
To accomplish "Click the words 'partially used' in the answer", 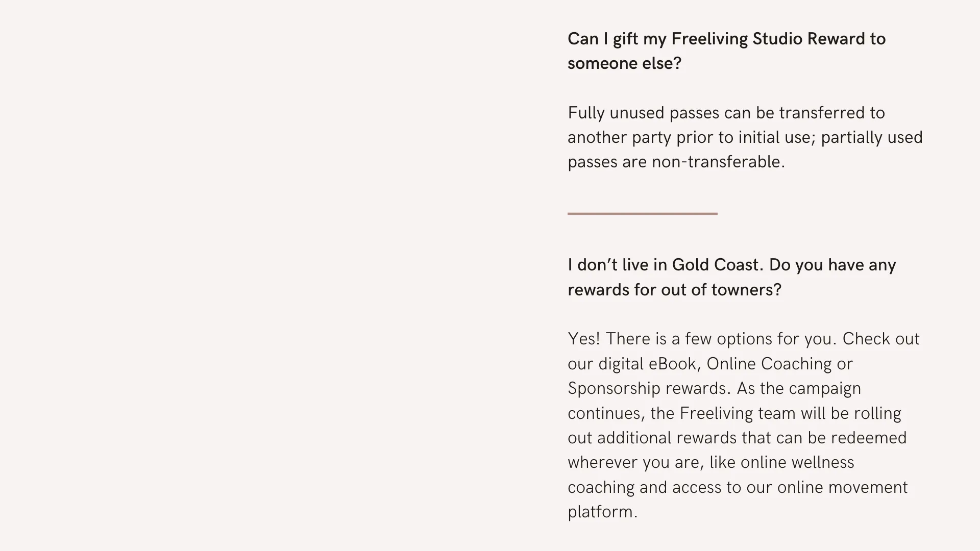I will pos(872,138).
